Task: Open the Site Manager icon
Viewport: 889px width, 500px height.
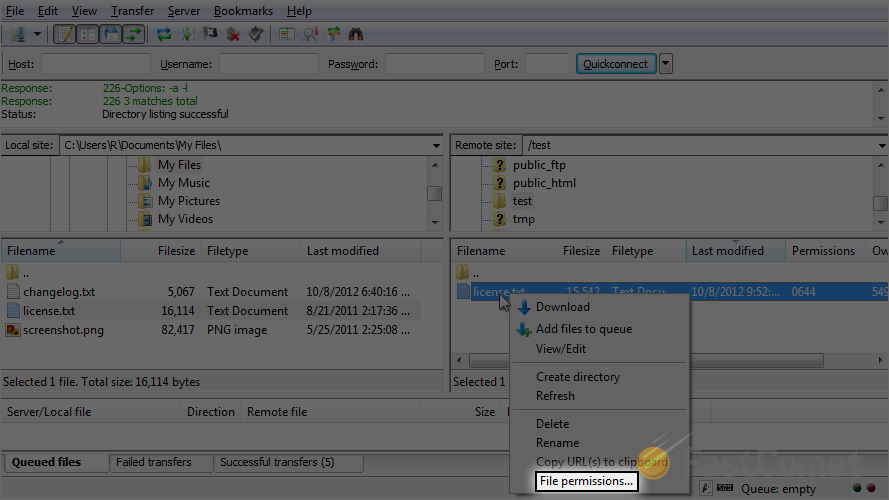Action: coord(18,35)
